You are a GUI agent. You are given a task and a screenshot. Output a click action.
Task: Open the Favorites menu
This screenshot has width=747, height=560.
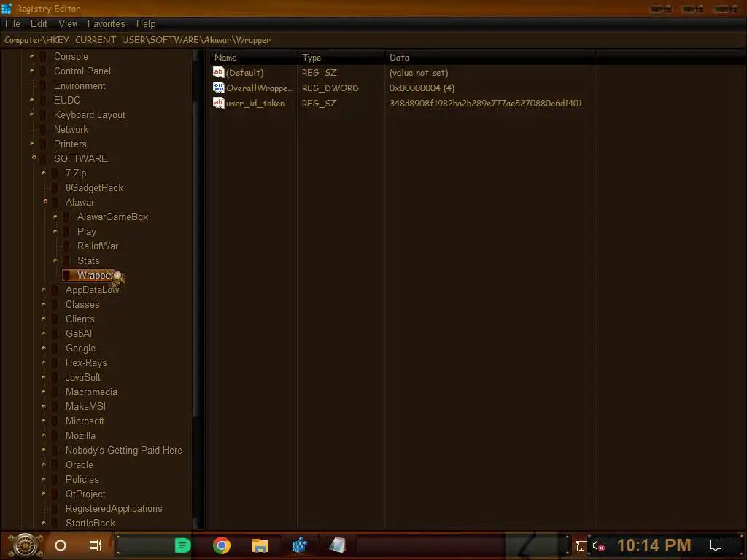click(107, 24)
